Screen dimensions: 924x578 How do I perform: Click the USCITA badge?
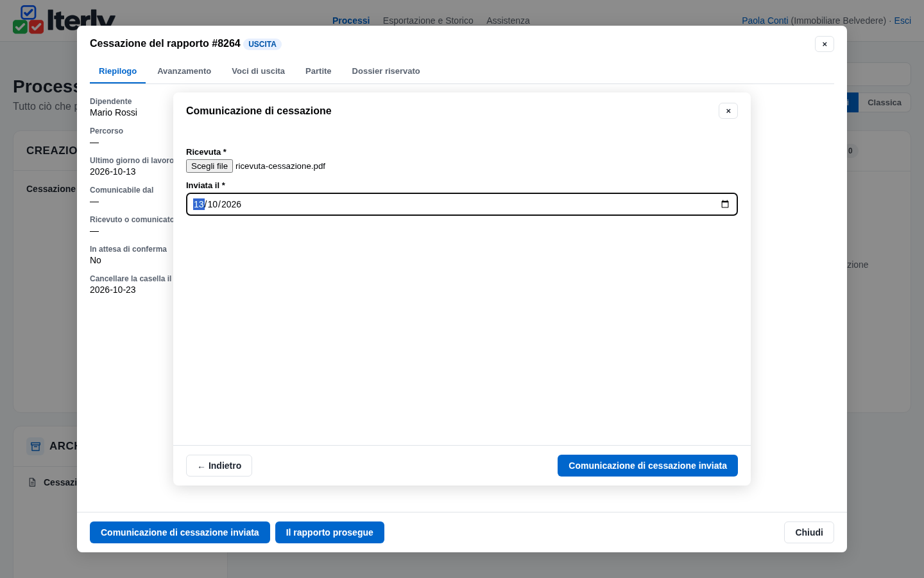(x=262, y=44)
